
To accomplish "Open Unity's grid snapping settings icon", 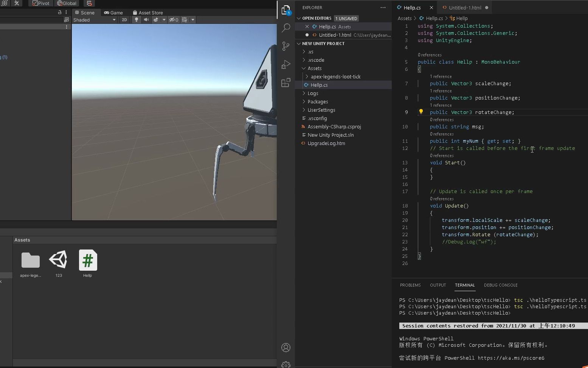I will coord(89,3).
